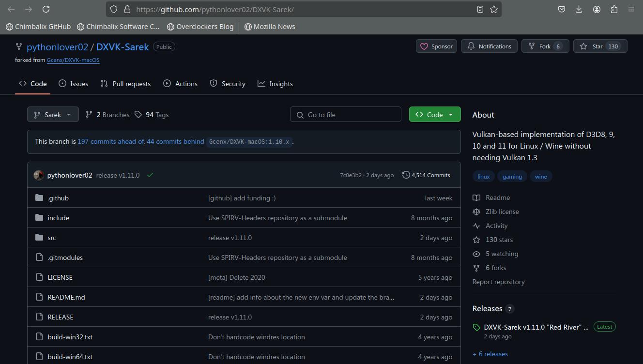Open the 197 commits ahead link
Viewport: 643px width, 364px height.
coord(110,142)
